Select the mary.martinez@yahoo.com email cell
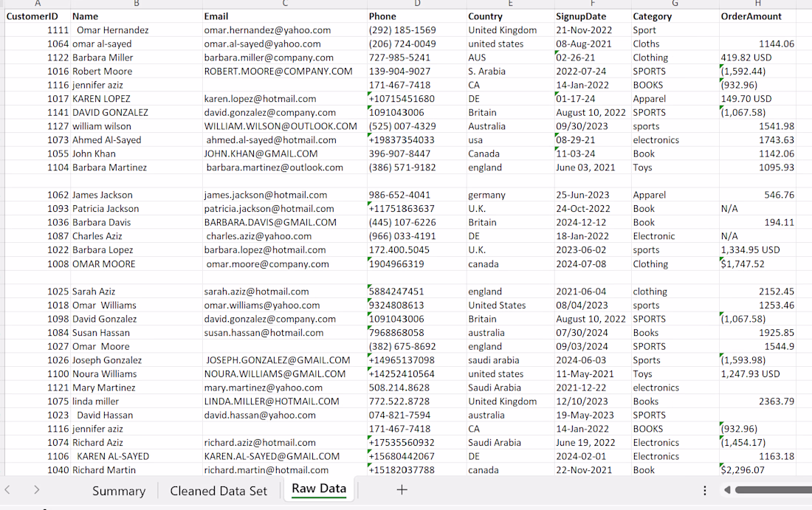This screenshot has width=812, height=510. (284, 387)
